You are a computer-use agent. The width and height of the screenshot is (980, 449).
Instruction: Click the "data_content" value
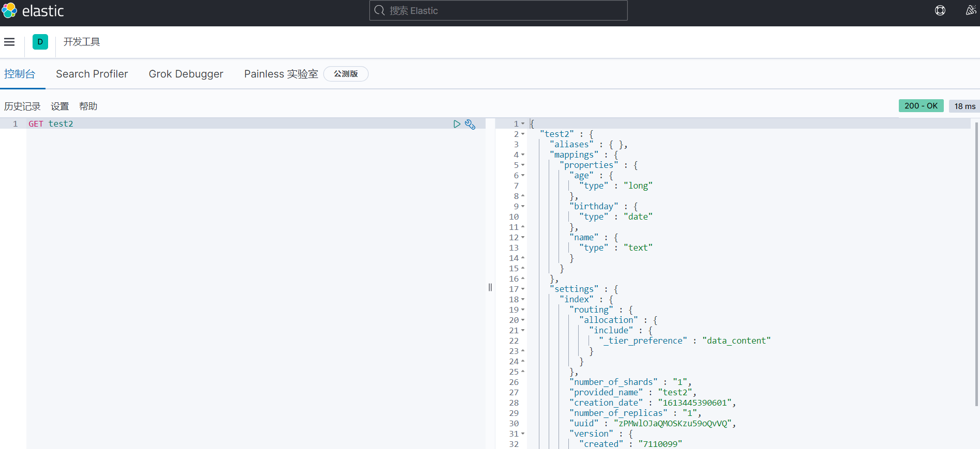pyautogui.click(x=736, y=341)
